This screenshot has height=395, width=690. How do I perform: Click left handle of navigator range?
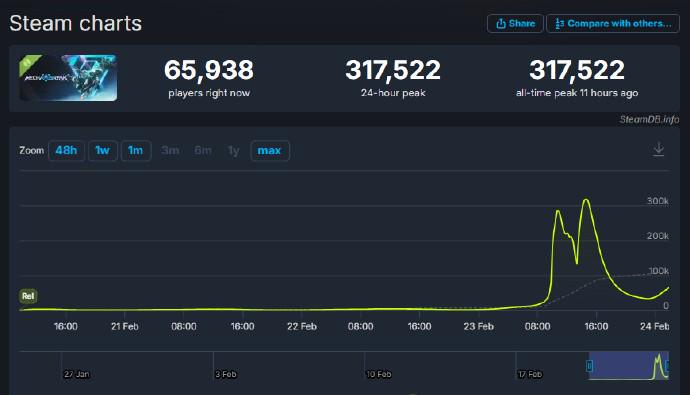click(x=590, y=366)
